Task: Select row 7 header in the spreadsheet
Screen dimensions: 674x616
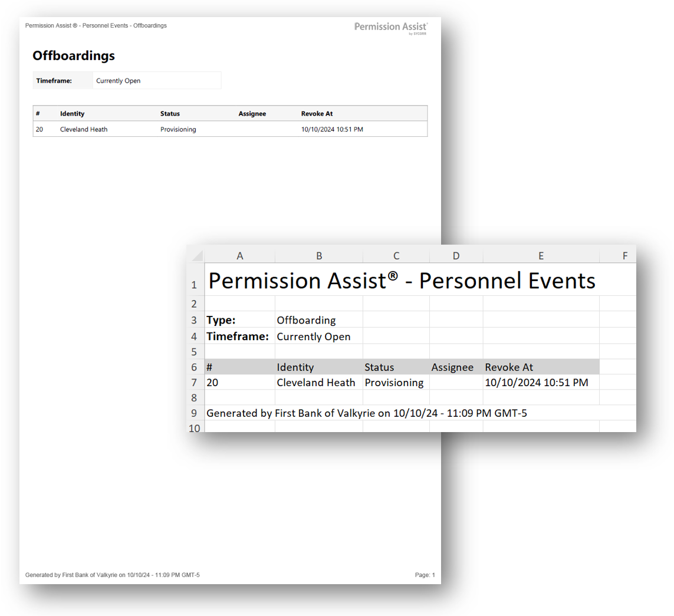Action: tap(195, 383)
